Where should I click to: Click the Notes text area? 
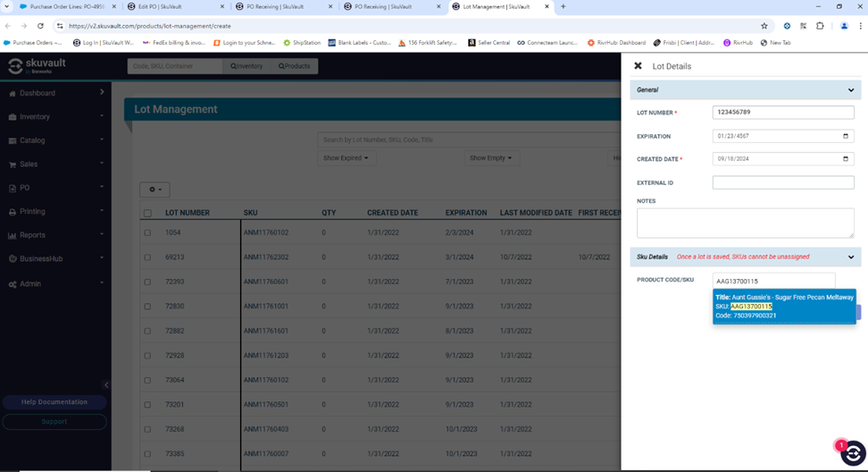point(745,223)
